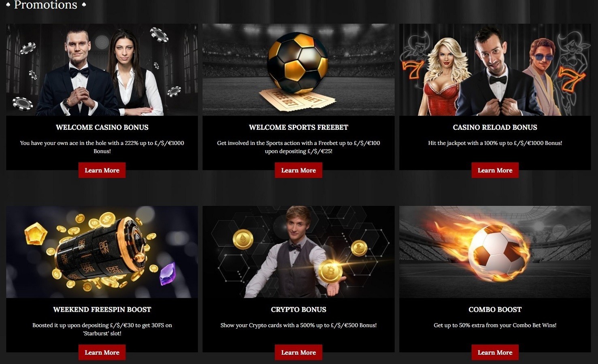Open the Welcome Casino Bonus dealers image

click(x=102, y=70)
